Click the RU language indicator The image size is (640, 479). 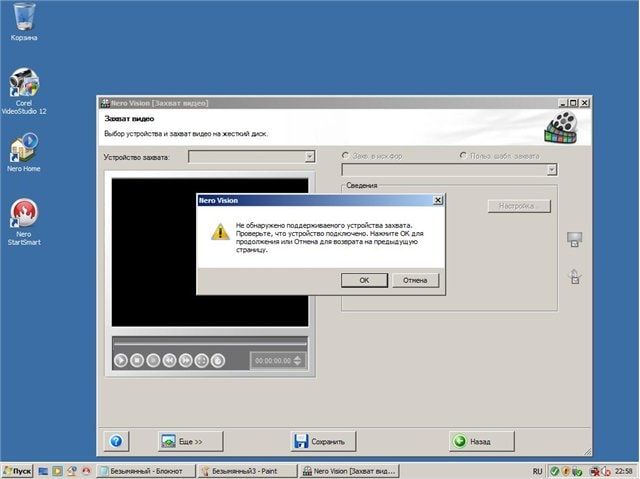click(x=538, y=471)
